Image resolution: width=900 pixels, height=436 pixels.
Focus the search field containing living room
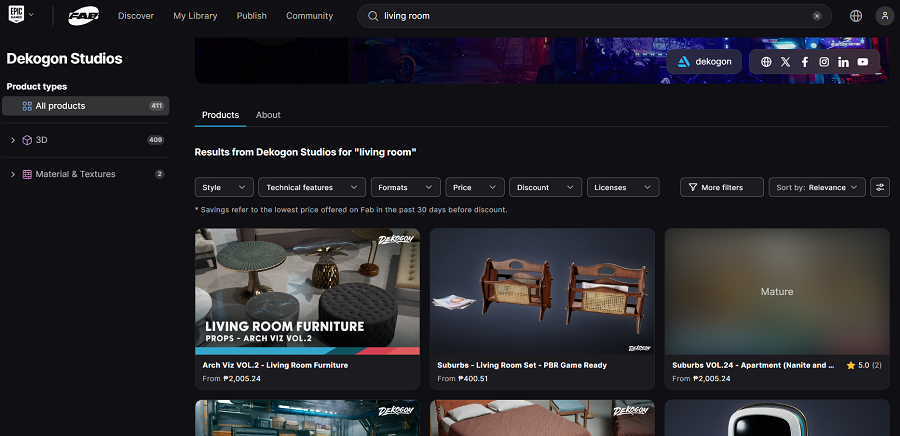[594, 16]
